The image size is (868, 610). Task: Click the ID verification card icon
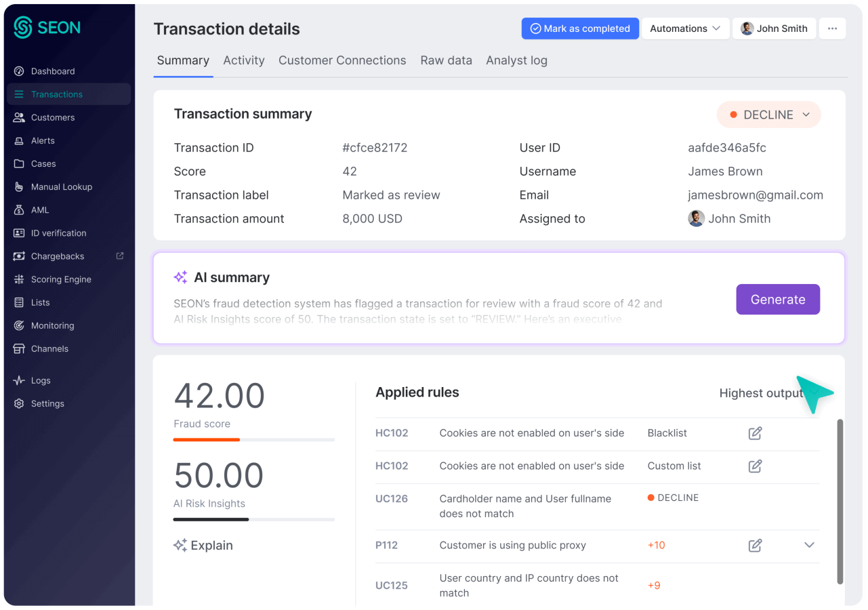click(19, 233)
